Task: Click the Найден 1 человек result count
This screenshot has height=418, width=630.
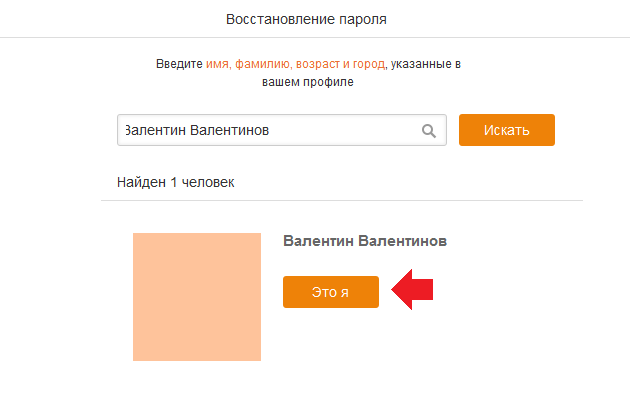Action: point(176,182)
